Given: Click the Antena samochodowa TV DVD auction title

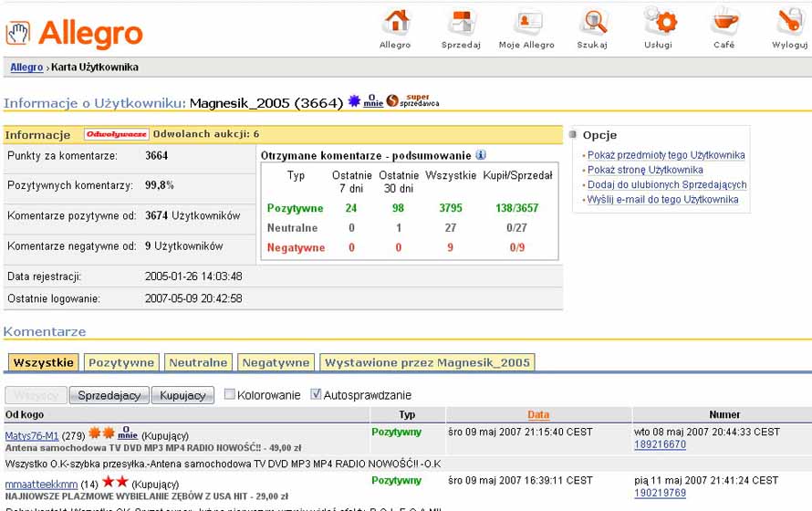Looking at the screenshot, I should pyautogui.click(x=153, y=448).
